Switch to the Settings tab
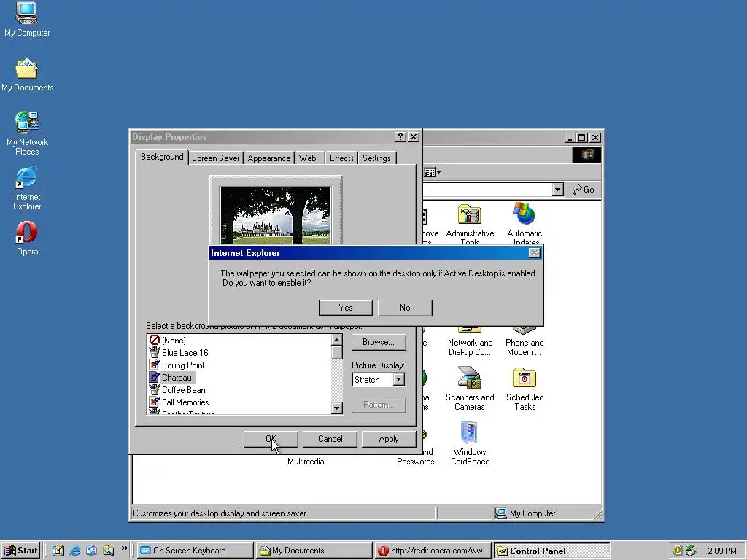Image resolution: width=747 pixels, height=560 pixels. [x=376, y=158]
